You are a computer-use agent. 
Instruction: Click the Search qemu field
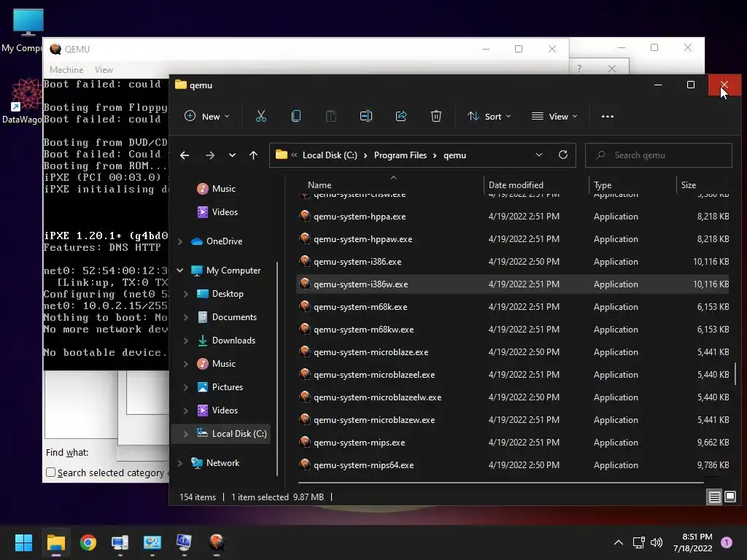[x=659, y=155]
